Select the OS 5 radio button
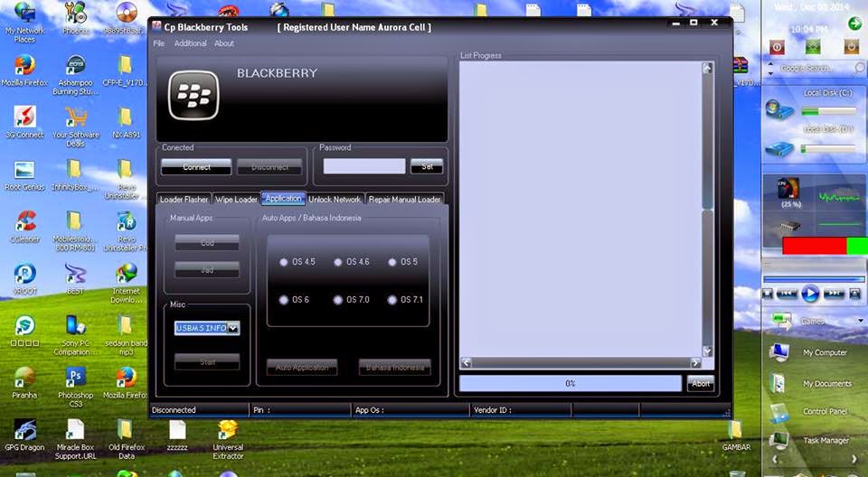868x477 pixels. pyautogui.click(x=392, y=262)
